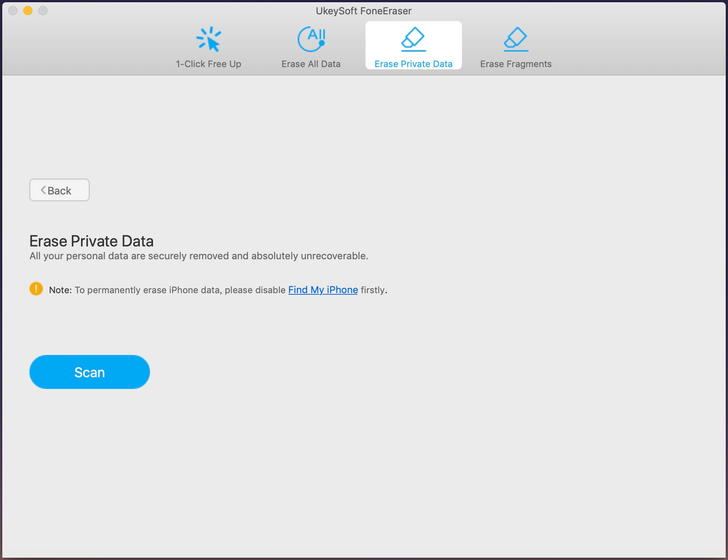
Task: Navigate back using the Back button
Action: [x=60, y=190]
